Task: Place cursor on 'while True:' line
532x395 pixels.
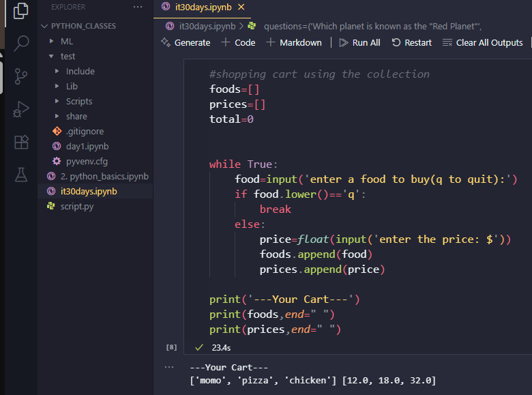Action: tap(243, 164)
